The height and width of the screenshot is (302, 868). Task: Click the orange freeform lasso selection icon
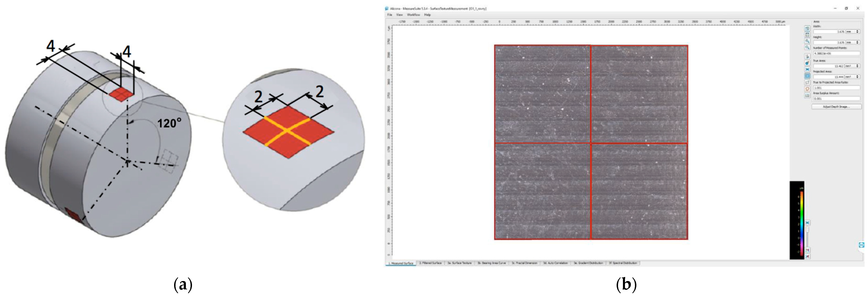coord(807,89)
